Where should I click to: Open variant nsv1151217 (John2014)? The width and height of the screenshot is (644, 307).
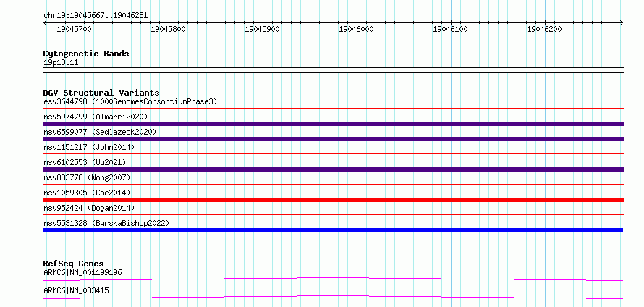click(x=89, y=147)
